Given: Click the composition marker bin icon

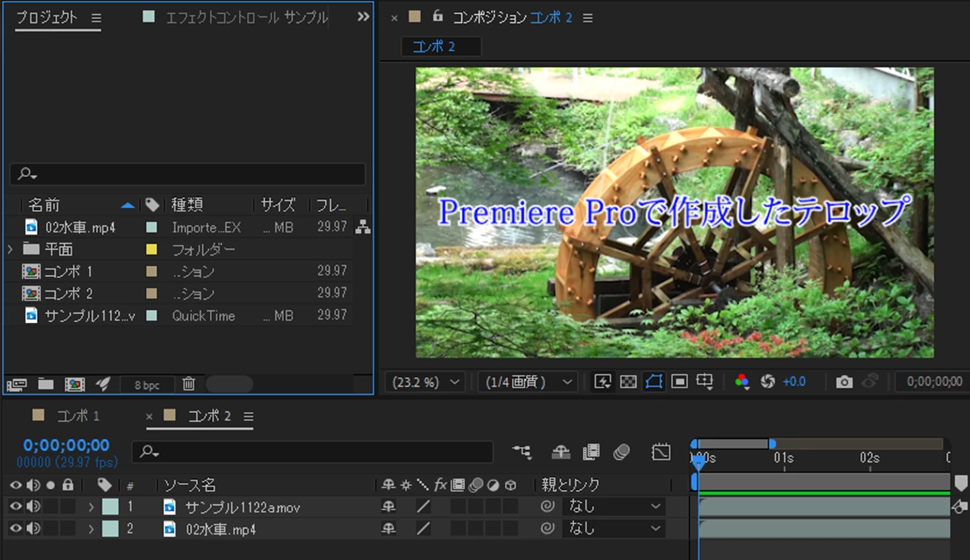Looking at the screenshot, I should pyautogui.click(x=961, y=483).
